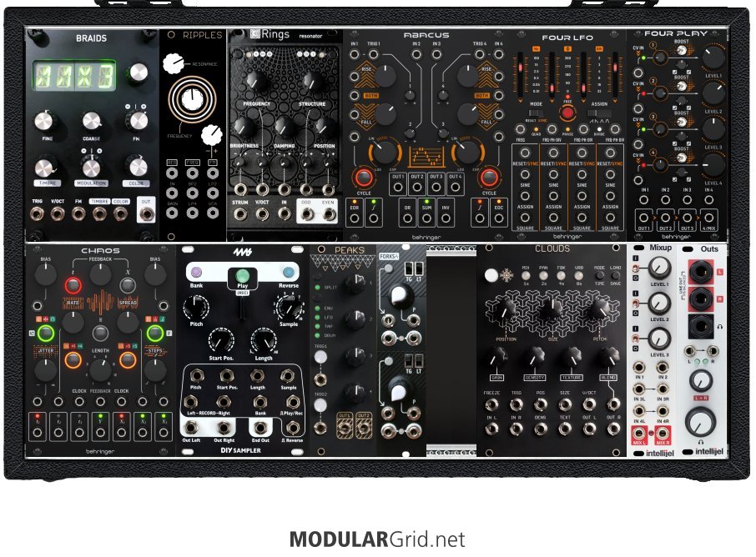
Task: Click the Clouds LOAD/SAVE button
Action: (615, 276)
